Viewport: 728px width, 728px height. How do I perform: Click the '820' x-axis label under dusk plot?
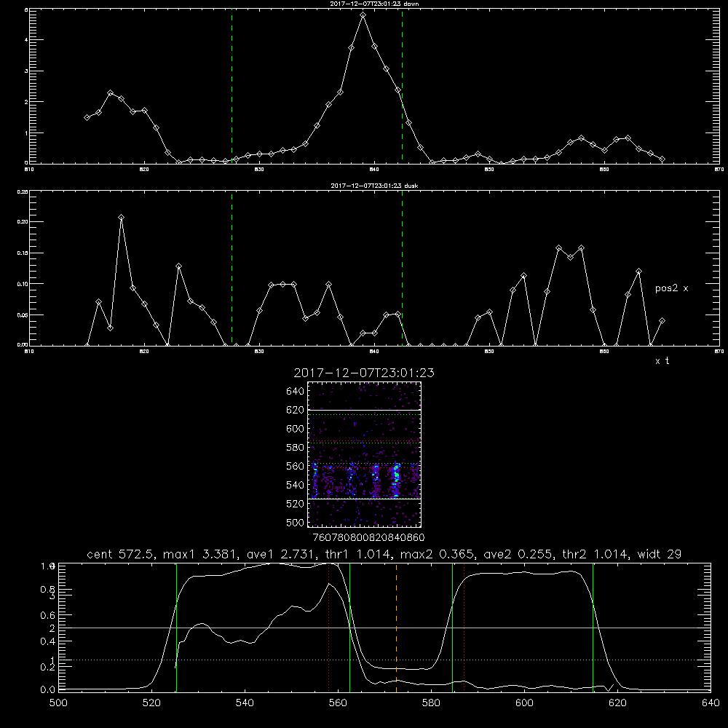(144, 352)
